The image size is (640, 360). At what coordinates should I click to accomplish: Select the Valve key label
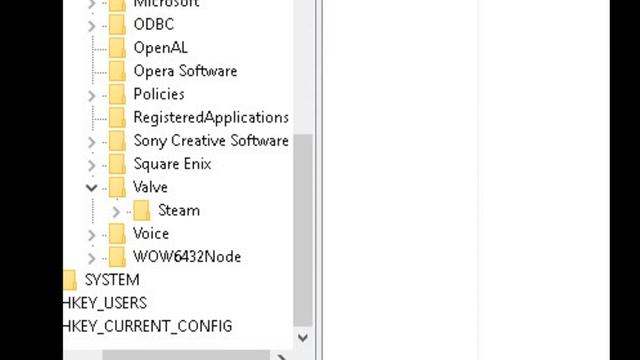150,187
